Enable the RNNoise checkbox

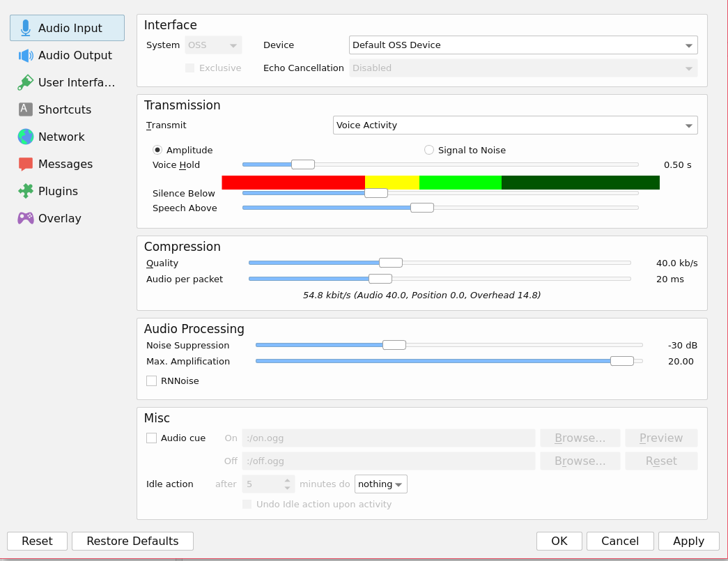(151, 381)
